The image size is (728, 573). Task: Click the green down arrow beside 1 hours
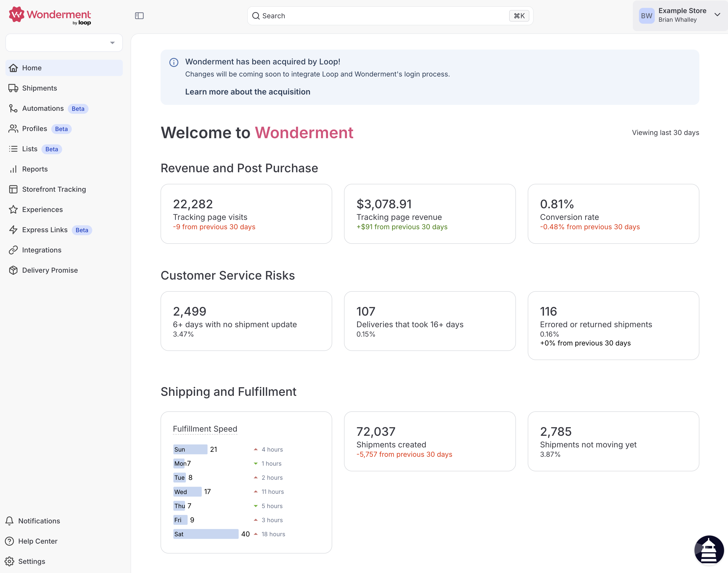(256, 464)
